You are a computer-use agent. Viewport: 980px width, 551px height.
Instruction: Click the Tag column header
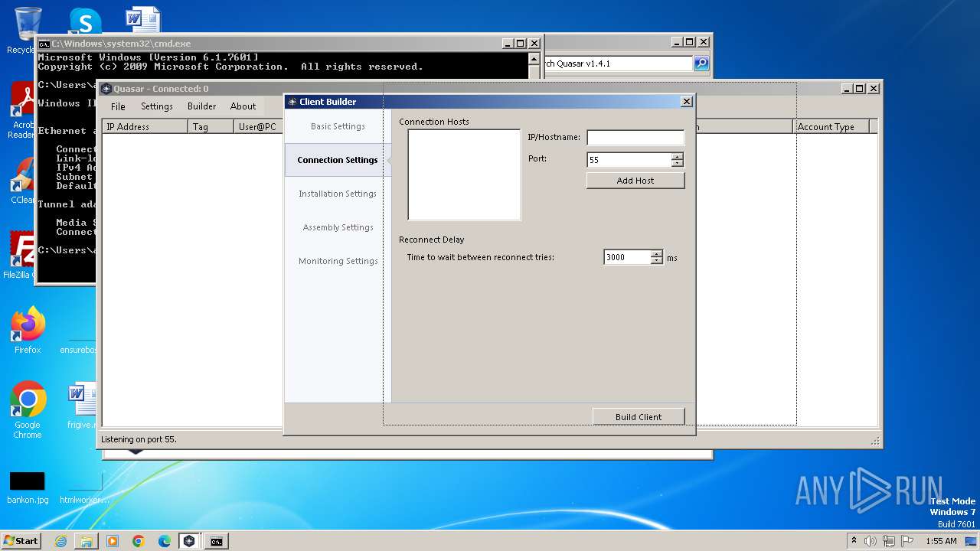pos(211,127)
